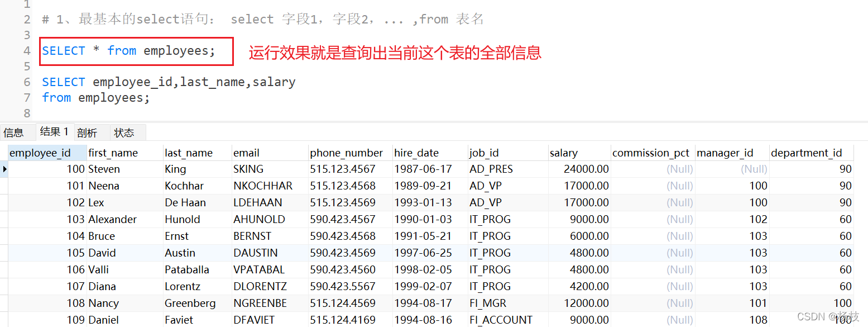The image size is (868, 327).
Task: Select the 结果 1 tab
Action: pos(54,132)
